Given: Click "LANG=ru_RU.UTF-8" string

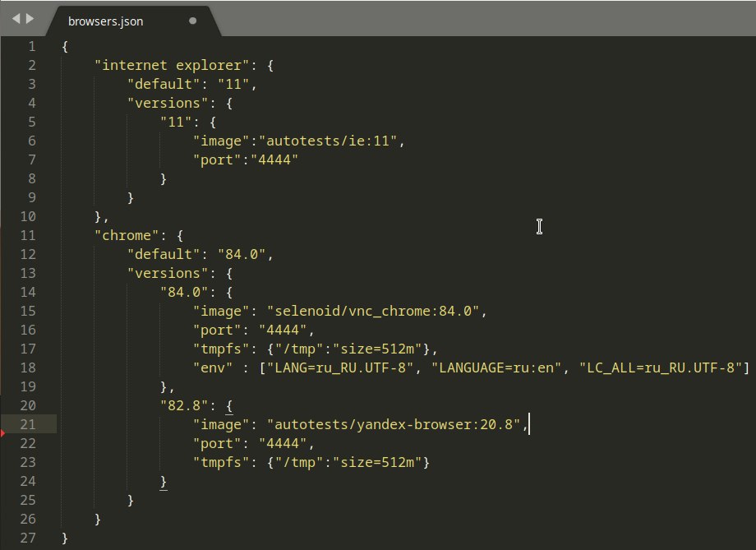Looking at the screenshot, I should [x=340, y=367].
